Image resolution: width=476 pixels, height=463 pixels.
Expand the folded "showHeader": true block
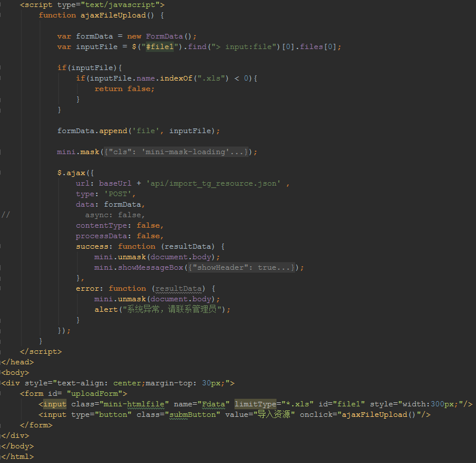coord(242,267)
